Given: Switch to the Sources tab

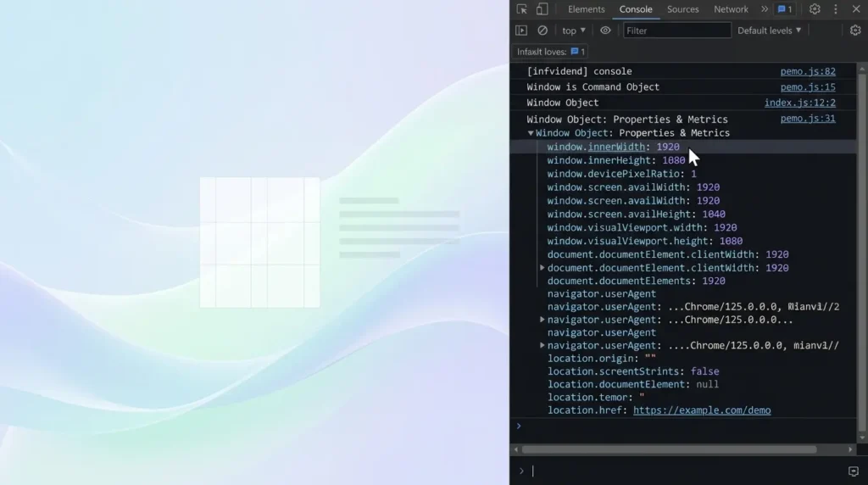Looking at the screenshot, I should click(x=682, y=9).
